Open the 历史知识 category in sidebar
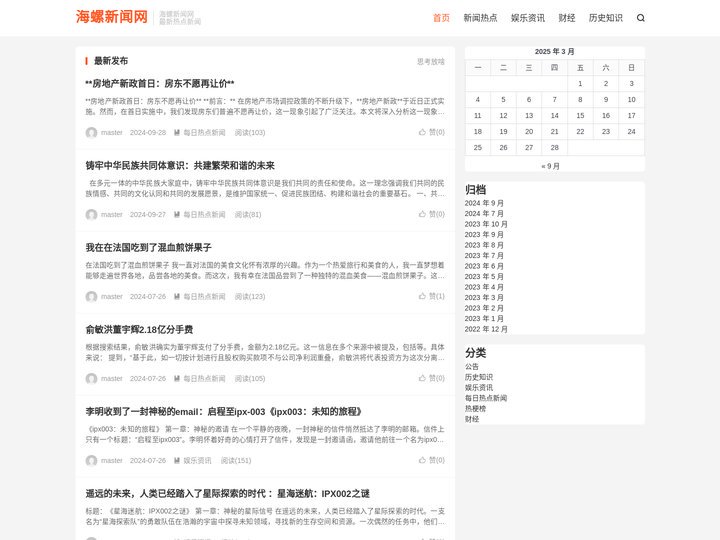This screenshot has width=720, height=540. pos(478,377)
